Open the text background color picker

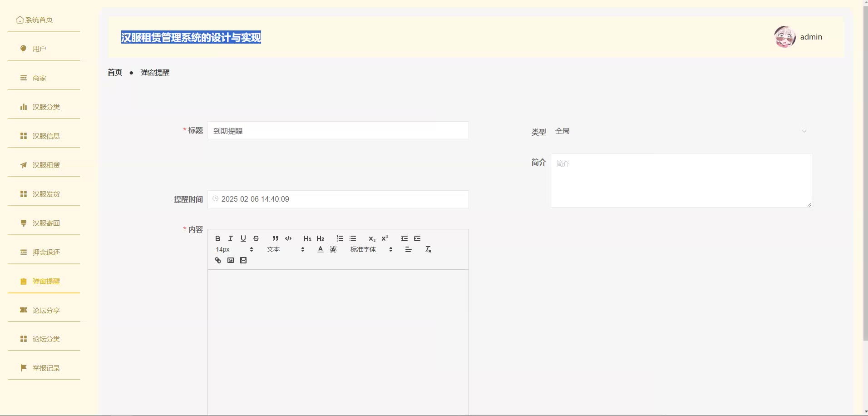(333, 249)
